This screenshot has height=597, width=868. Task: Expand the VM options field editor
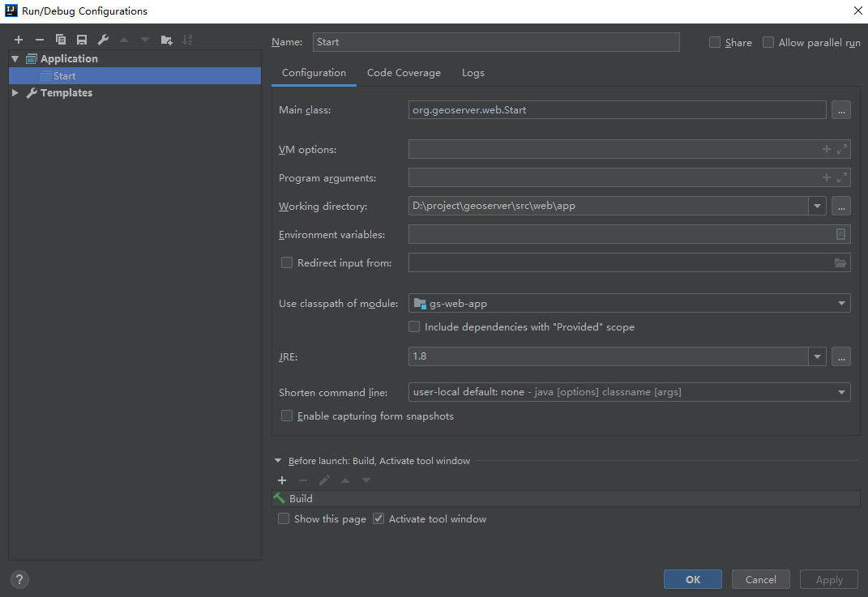click(842, 149)
